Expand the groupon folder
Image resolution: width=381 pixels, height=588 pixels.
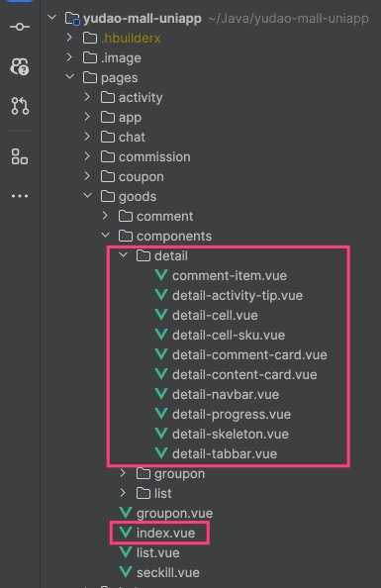(x=123, y=473)
